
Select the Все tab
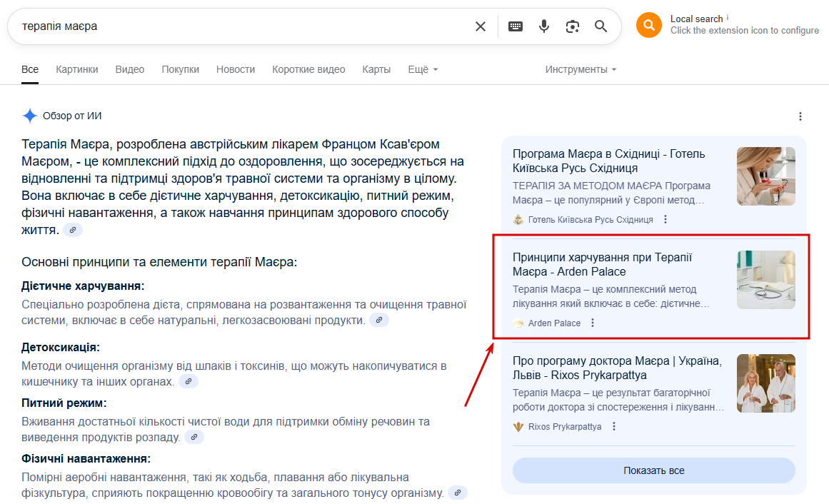[x=29, y=69]
